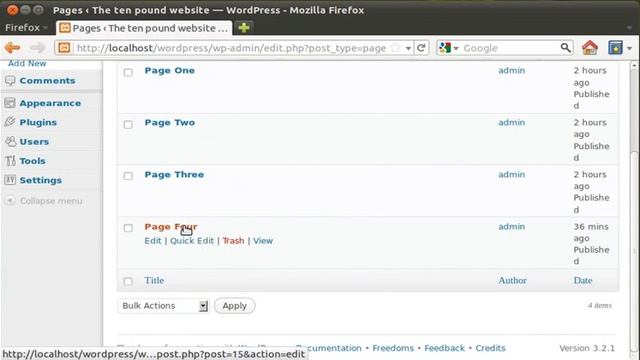640x360 pixels.
Task: Click the Comments speech bubble icon
Action: (x=10, y=81)
